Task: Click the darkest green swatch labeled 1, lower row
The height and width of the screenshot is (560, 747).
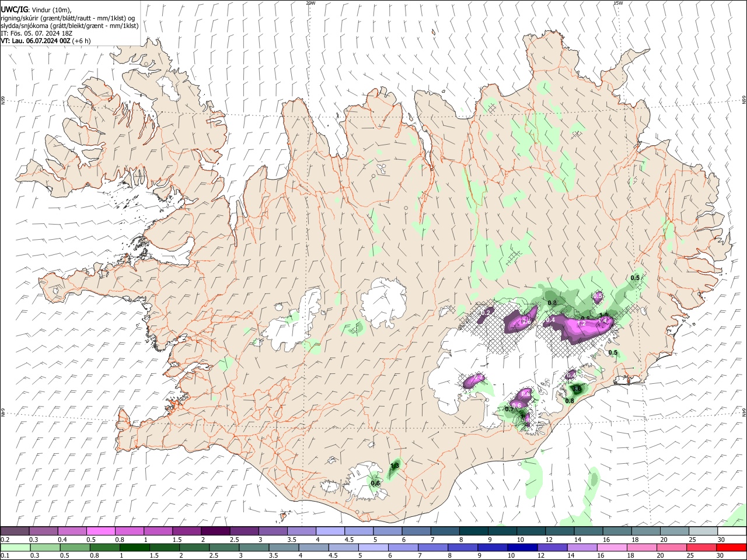Action: point(134,547)
